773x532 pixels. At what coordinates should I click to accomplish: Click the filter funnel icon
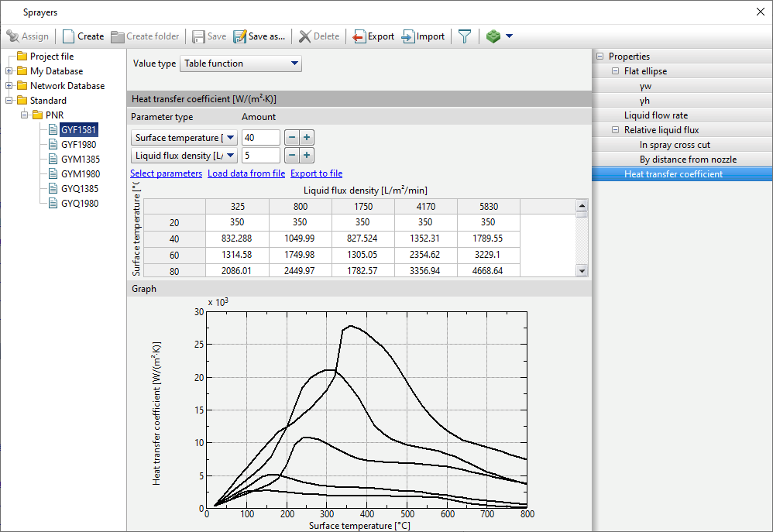[464, 36]
